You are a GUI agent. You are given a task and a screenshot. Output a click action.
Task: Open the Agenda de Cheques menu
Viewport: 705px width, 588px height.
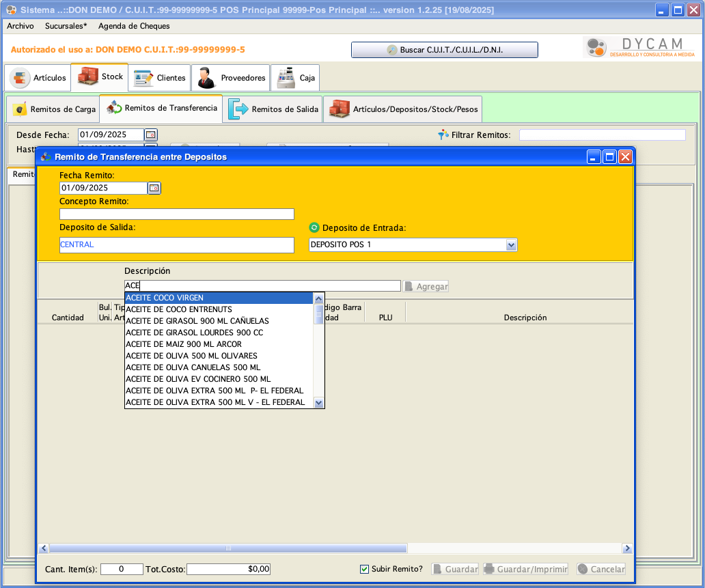pos(134,26)
